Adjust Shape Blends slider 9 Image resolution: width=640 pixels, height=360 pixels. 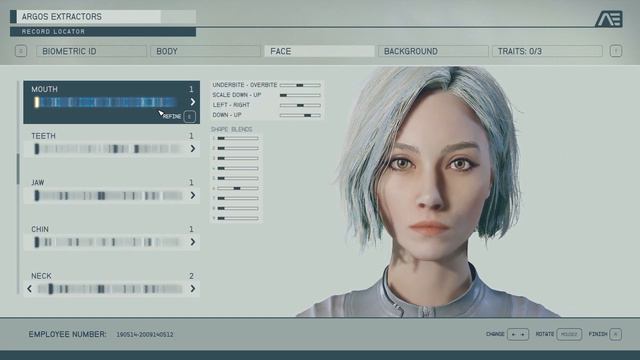[x=238, y=218]
